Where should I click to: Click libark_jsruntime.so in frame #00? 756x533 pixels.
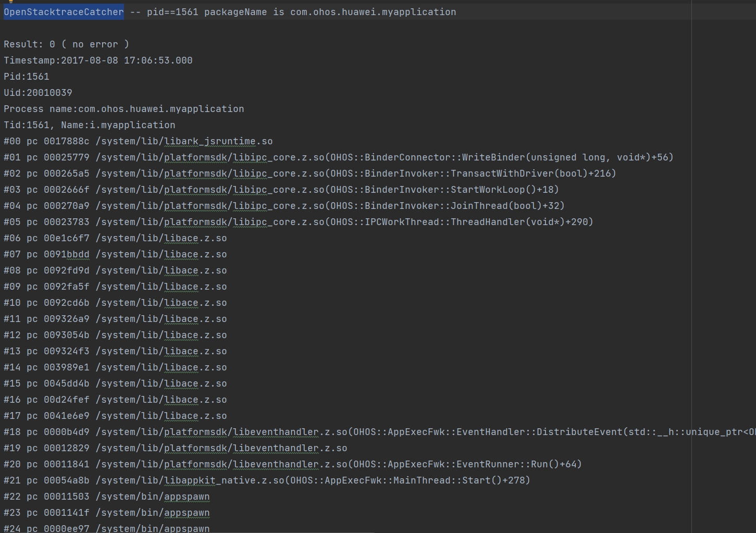218,141
